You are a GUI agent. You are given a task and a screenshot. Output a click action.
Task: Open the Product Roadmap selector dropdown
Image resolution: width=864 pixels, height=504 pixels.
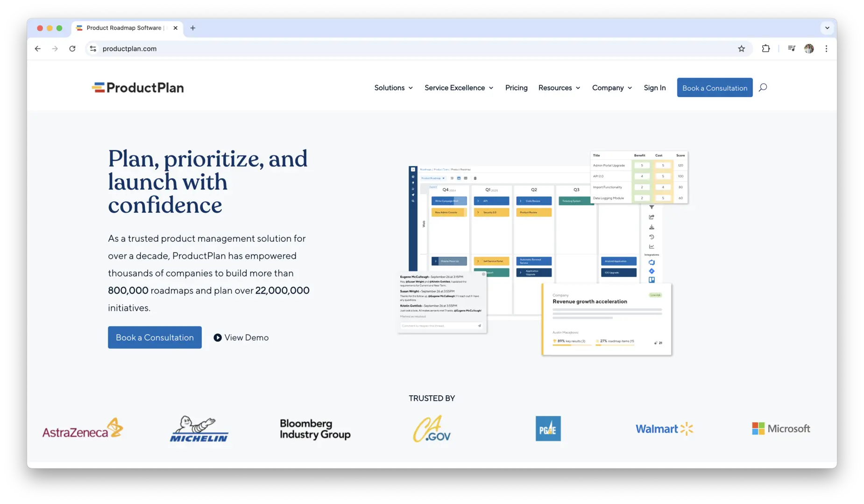click(432, 178)
